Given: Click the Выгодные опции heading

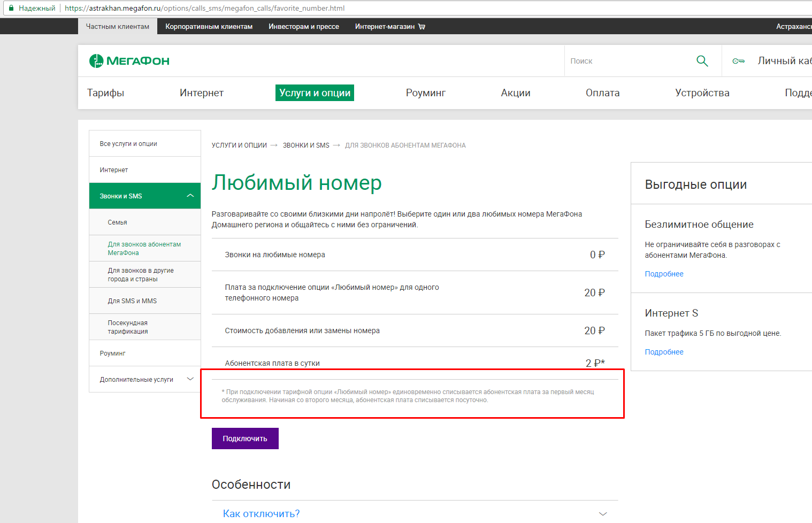Looking at the screenshot, I should pyautogui.click(x=696, y=184).
